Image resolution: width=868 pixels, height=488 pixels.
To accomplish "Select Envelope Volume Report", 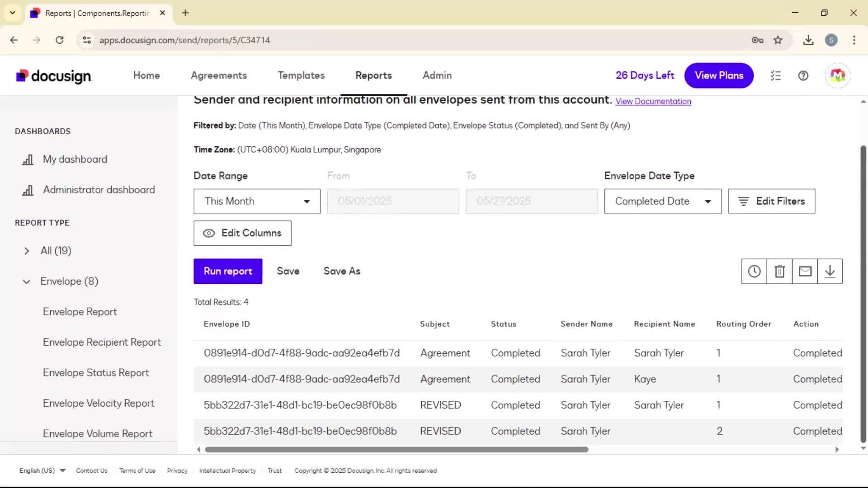I will coord(98,434).
